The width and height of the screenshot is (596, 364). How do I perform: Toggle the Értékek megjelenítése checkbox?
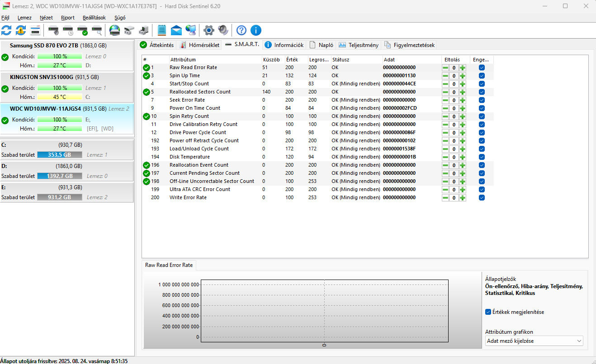[x=488, y=312]
